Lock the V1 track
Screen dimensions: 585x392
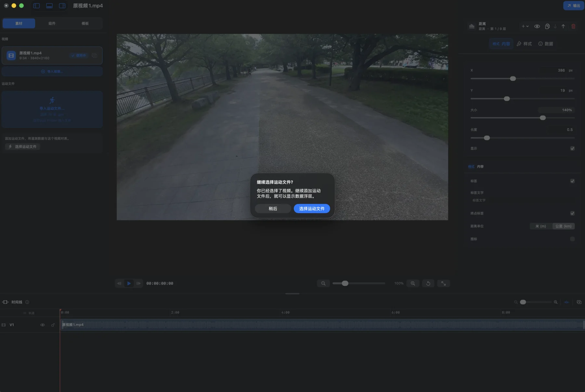pos(53,325)
